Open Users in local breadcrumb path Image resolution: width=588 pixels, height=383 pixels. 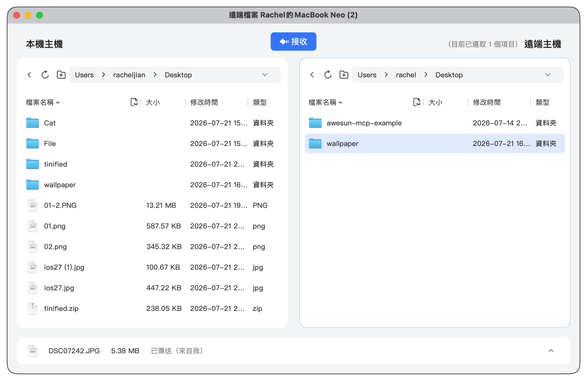pos(84,75)
